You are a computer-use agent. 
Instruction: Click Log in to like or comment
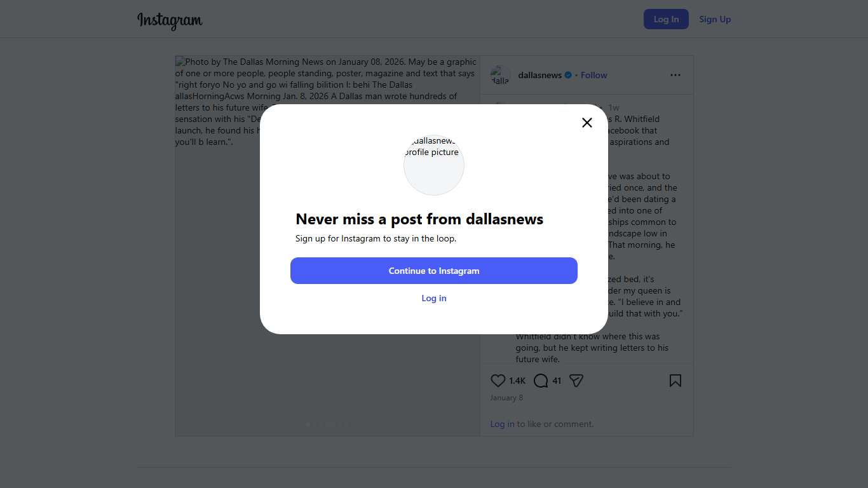tap(502, 424)
